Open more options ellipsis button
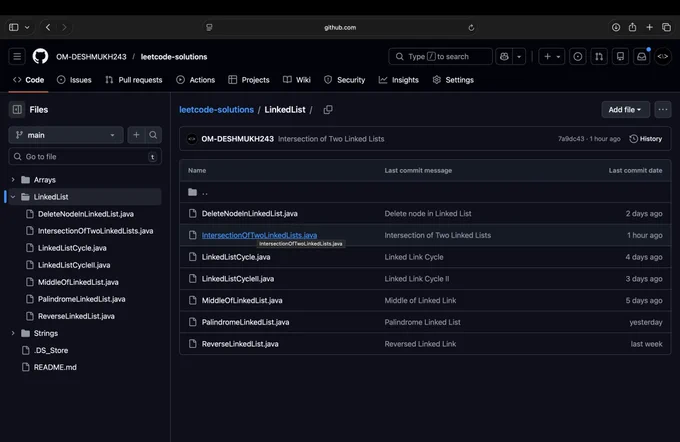Image resolution: width=680 pixels, height=442 pixels. tap(663, 110)
